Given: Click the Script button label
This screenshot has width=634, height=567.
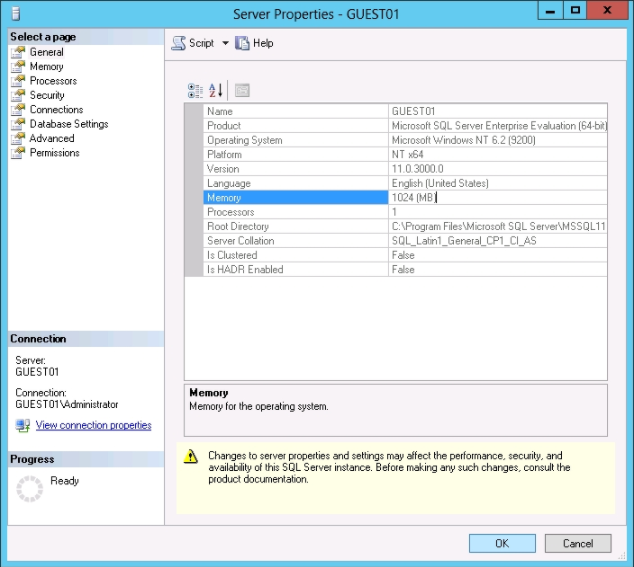Looking at the screenshot, I should (x=201, y=43).
